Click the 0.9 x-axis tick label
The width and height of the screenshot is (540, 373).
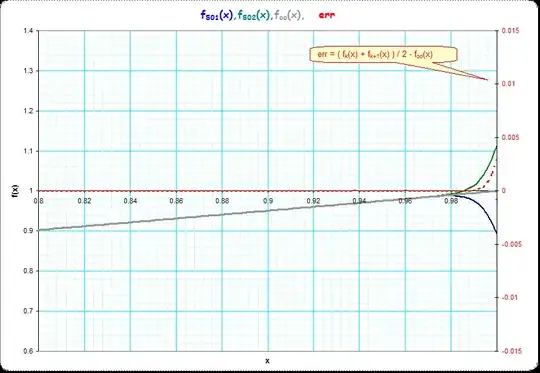coord(268,201)
